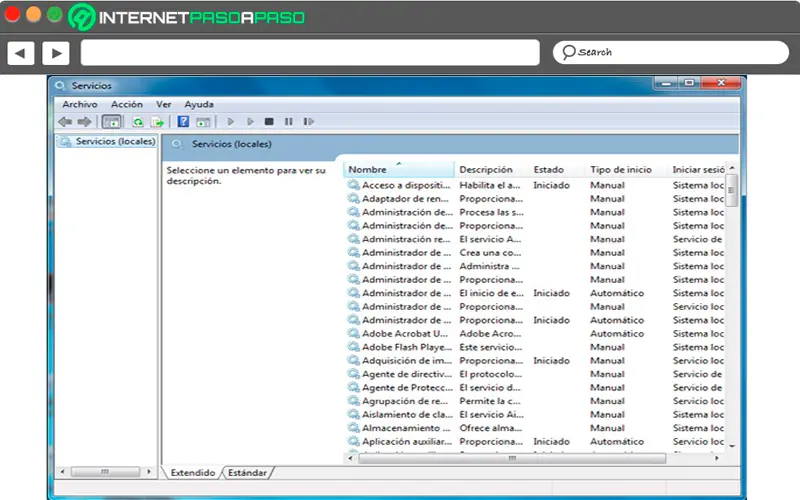Click the Export list toolbar icon
Screen dimensions: 800x500
[x=158, y=122]
